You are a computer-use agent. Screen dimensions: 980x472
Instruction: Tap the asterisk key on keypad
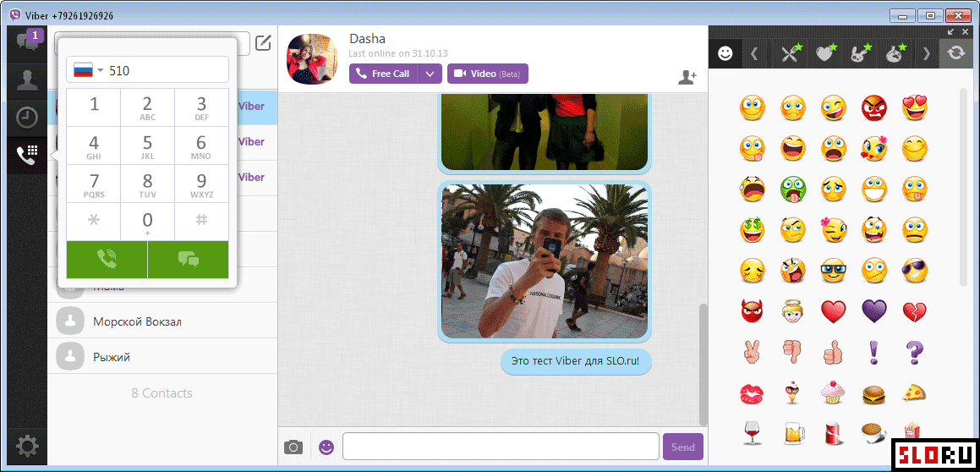94,222
